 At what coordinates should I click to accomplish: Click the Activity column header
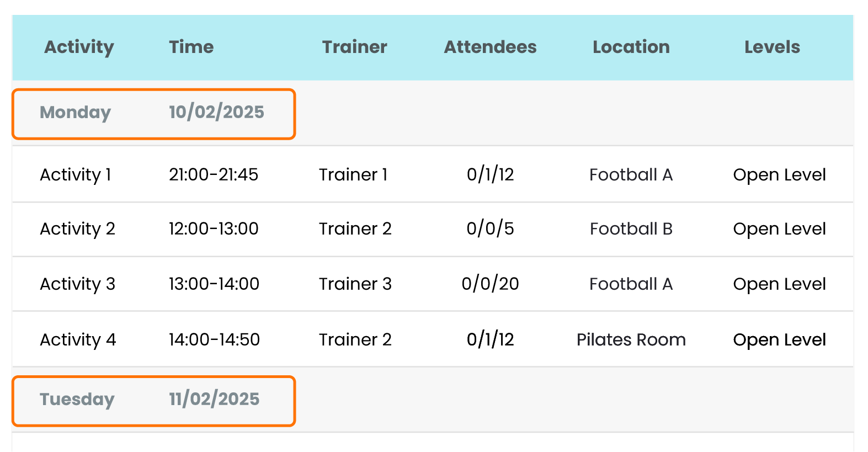click(79, 47)
